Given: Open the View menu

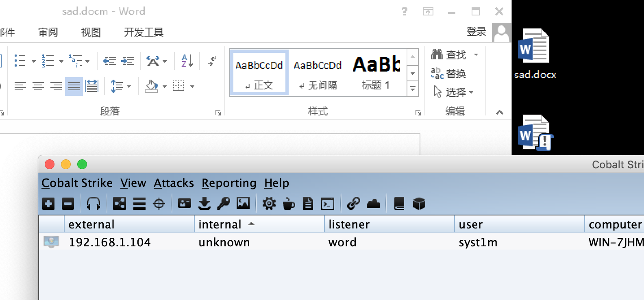Looking at the screenshot, I should 133,183.
